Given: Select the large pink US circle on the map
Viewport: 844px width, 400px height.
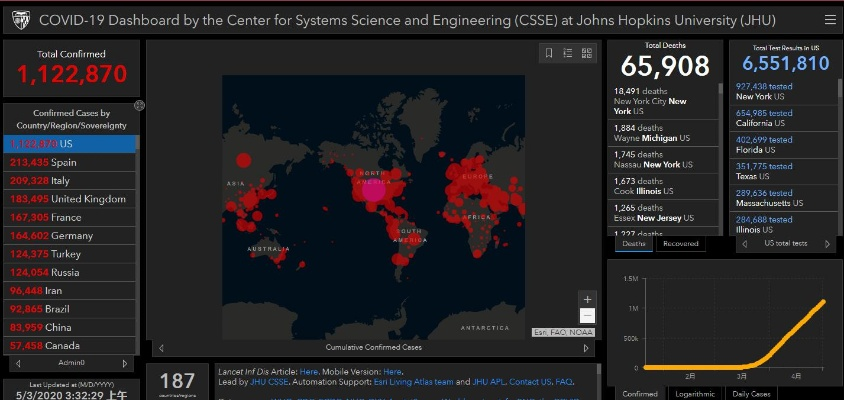Looking at the screenshot, I should (x=374, y=192).
